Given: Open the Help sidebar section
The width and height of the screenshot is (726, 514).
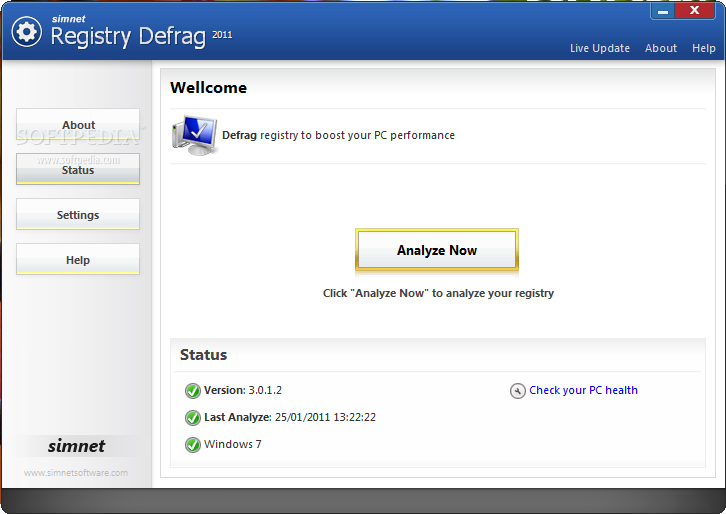Looking at the screenshot, I should click(78, 259).
